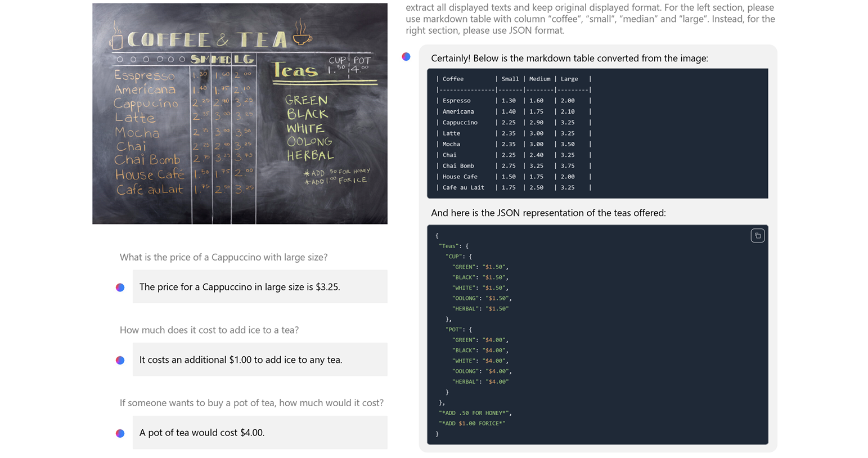Click 'Latte' in the markdown table
The width and height of the screenshot is (868, 458).
click(451, 133)
